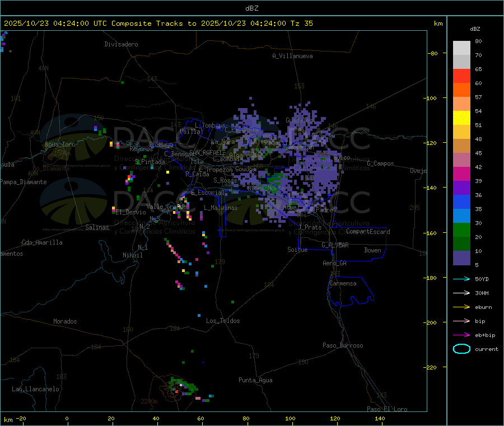Click the L_Malvinas map label

pyautogui.click(x=221, y=208)
